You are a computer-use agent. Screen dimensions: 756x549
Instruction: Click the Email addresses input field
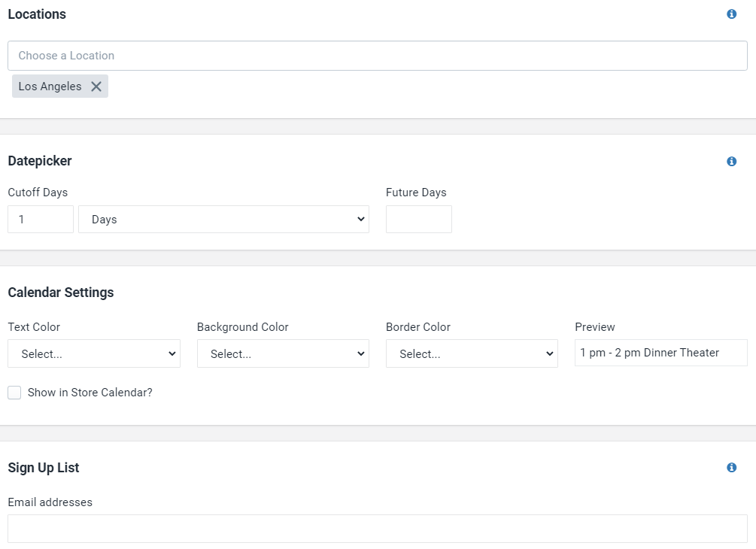coord(378,529)
